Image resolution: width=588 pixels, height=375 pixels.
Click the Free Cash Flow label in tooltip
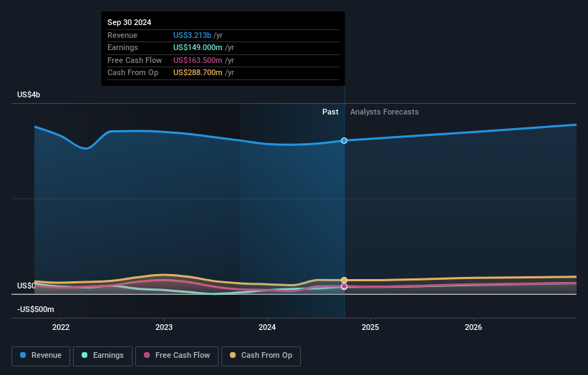tap(135, 60)
